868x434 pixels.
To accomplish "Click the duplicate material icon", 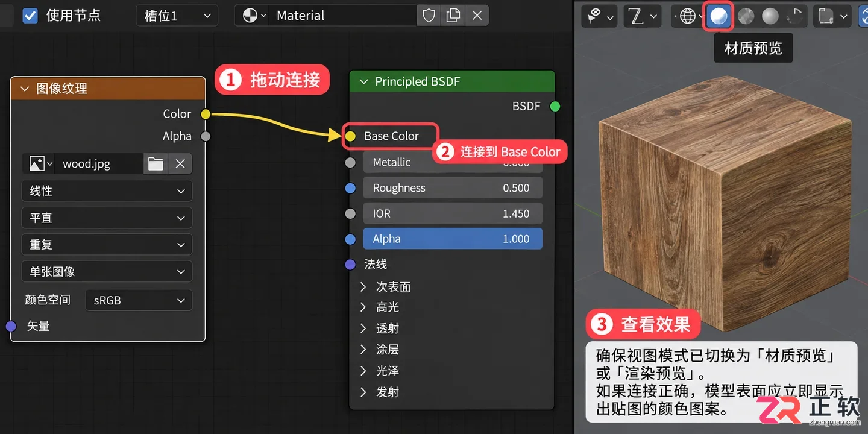I will tap(453, 16).
